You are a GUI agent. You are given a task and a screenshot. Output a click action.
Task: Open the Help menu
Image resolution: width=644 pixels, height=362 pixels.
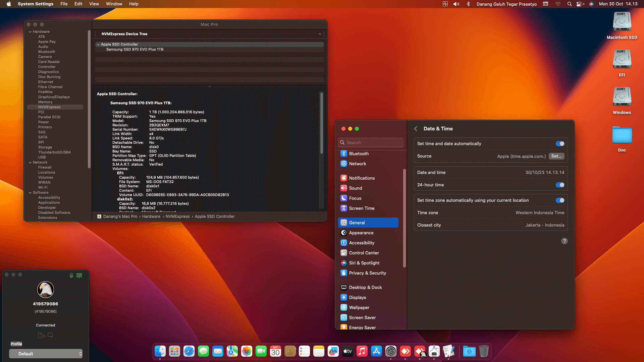(x=133, y=4)
